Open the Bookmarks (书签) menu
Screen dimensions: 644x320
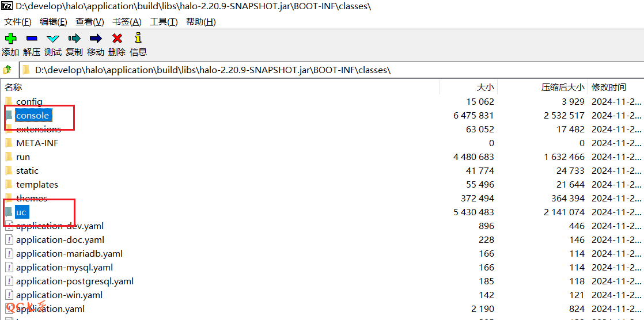tap(127, 22)
